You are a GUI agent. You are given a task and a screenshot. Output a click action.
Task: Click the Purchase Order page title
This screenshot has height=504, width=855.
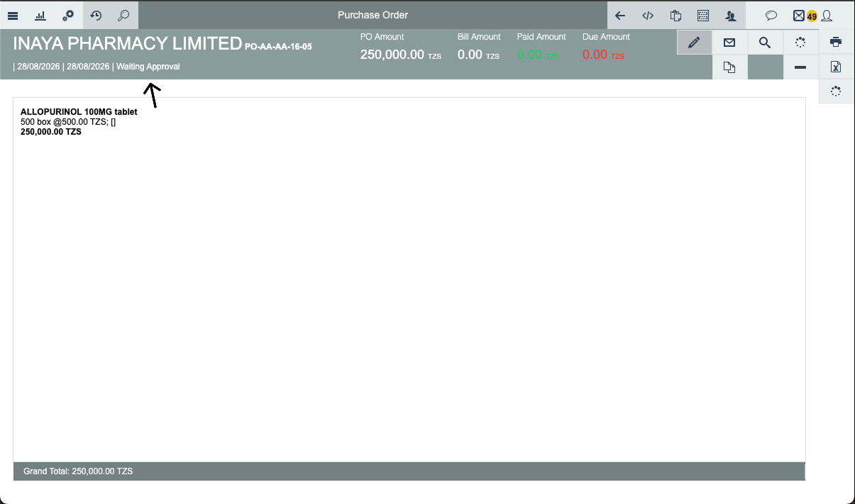coord(373,15)
